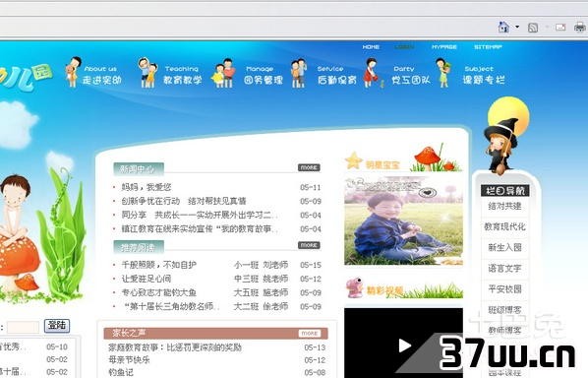
Task: Click 小一班 刘老师 text
Action: pyautogui.click(x=261, y=265)
